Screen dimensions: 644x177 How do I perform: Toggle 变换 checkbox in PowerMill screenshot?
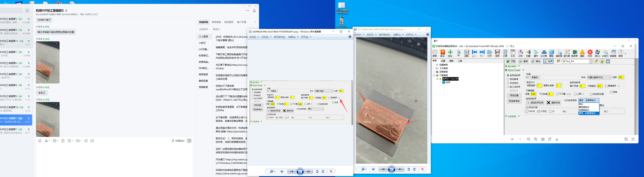[611, 92]
